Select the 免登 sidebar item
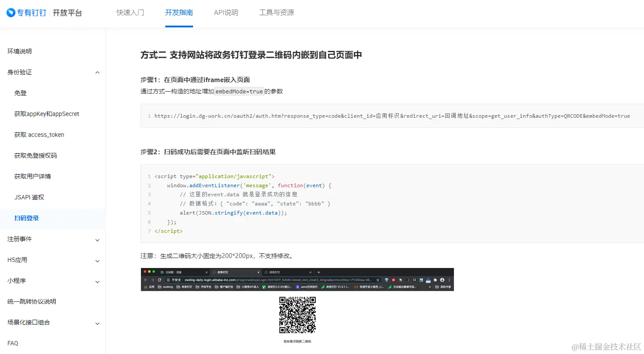Viewport: 644px width, 354px height. (x=20, y=93)
